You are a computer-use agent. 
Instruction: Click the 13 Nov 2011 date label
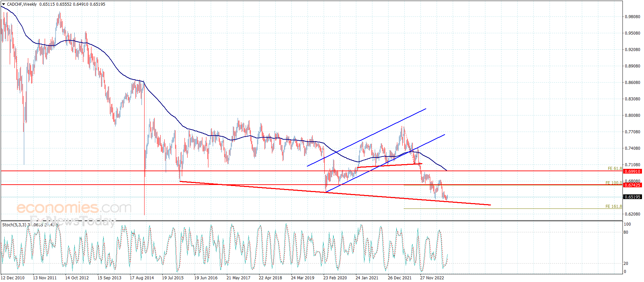click(45, 278)
